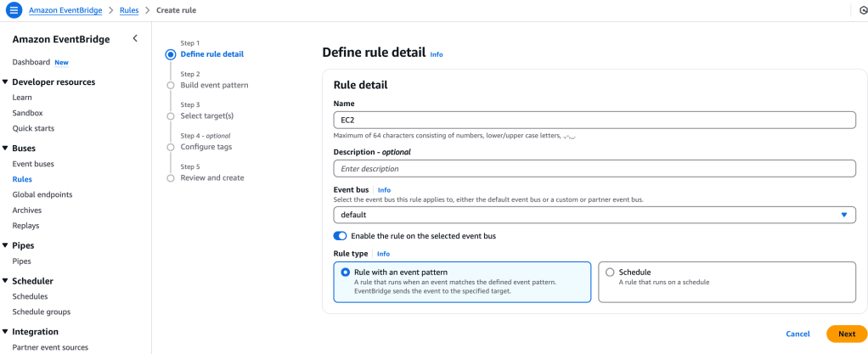Open Info link beside Define rule detail
This screenshot has height=354, width=868.
(x=437, y=54)
